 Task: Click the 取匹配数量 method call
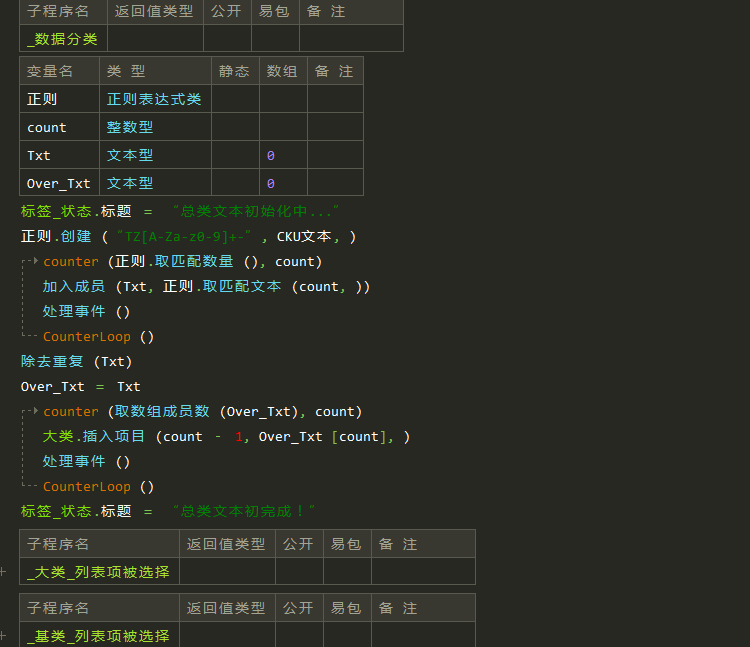[194, 261]
